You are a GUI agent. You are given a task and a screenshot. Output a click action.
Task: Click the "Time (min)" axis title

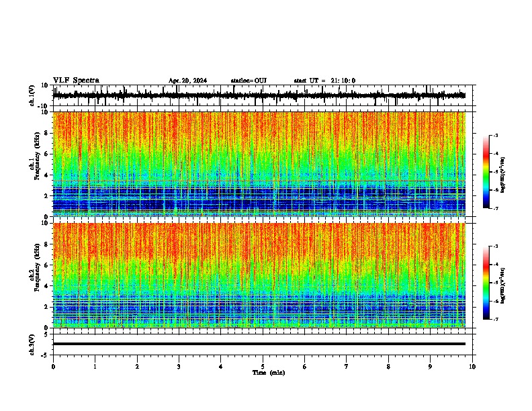tap(269, 373)
